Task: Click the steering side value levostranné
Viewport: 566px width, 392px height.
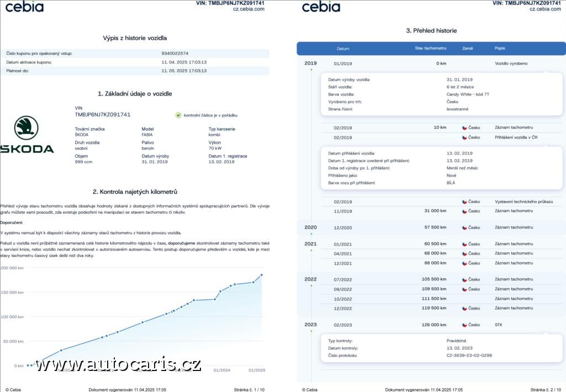Action: click(x=457, y=109)
